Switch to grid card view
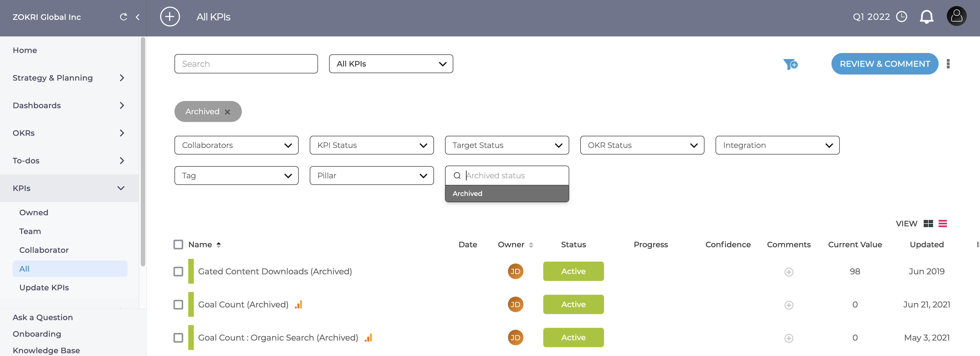 coord(928,224)
